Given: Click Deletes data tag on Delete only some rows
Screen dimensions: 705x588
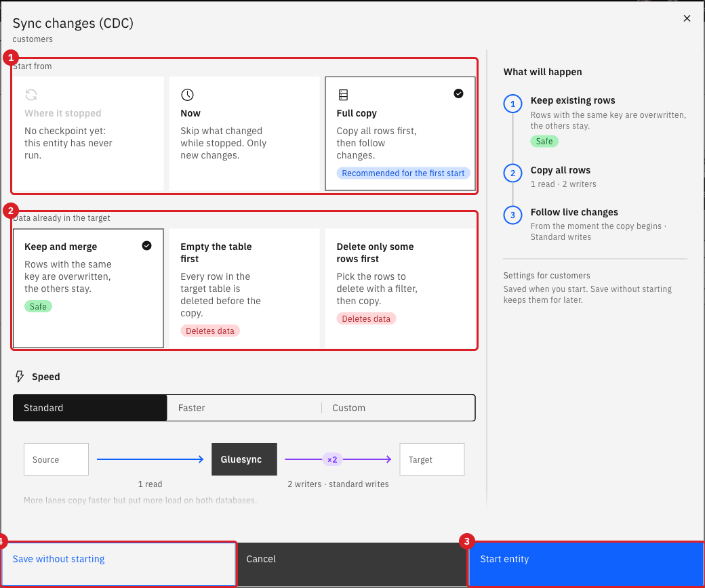Looking at the screenshot, I should 366,319.
